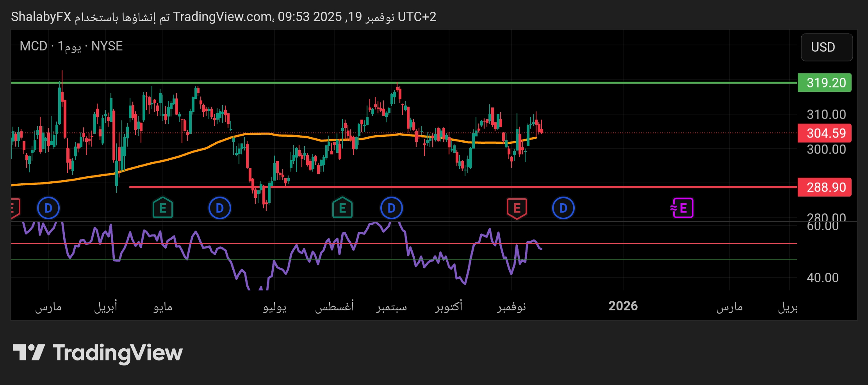Click the green earnings marker above May
The height and width of the screenshot is (385, 868).
[163, 208]
